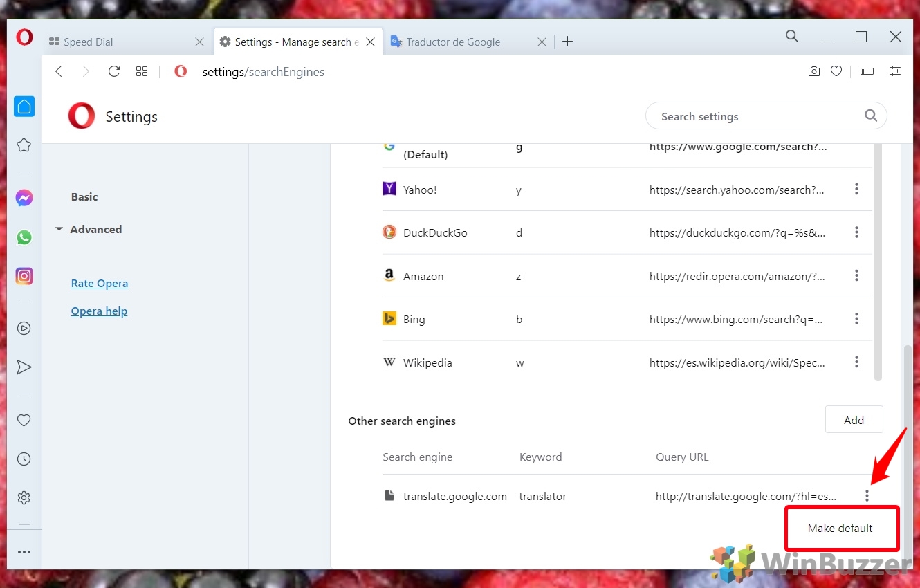Close the Traductor de Google tab
This screenshot has height=588, width=920.
pos(542,42)
